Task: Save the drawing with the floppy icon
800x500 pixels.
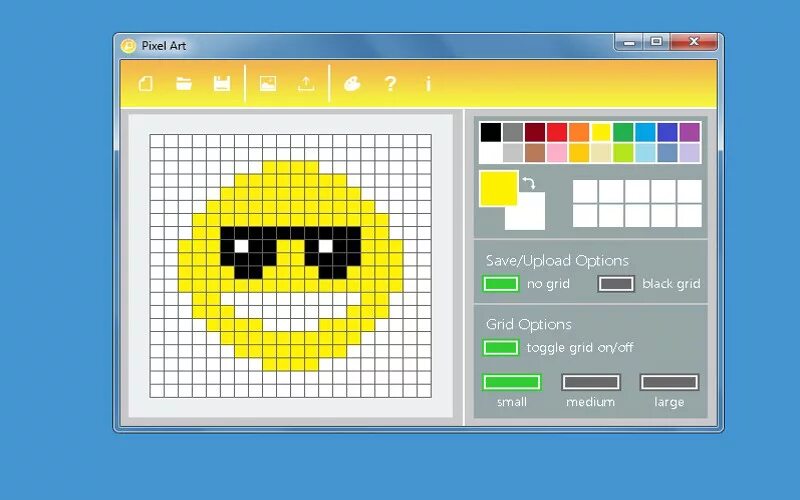Action: [x=221, y=84]
